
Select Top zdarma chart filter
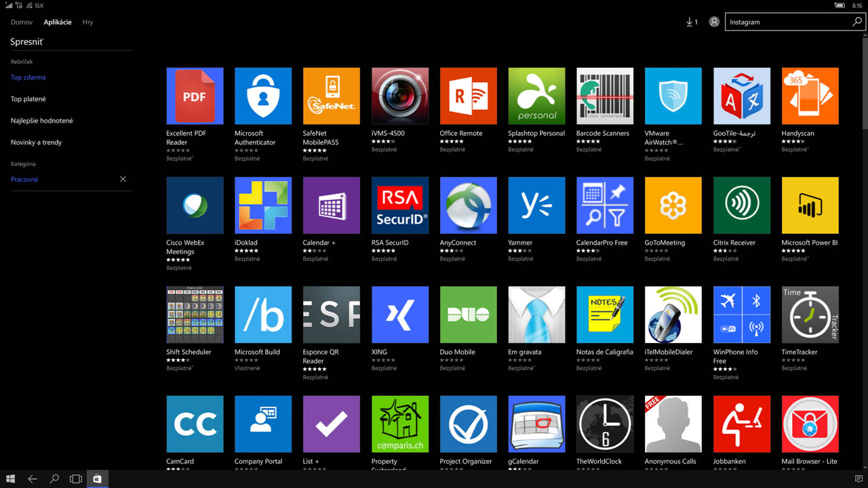(28, 77)
